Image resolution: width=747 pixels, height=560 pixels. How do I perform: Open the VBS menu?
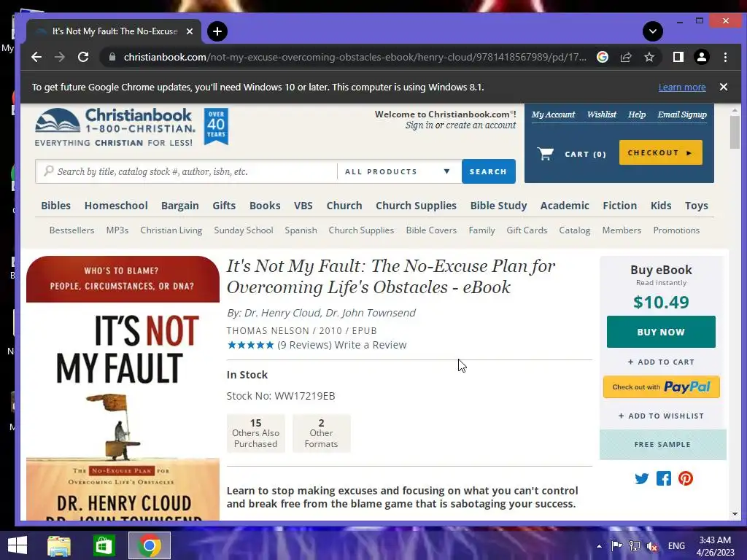pyautogui.click(x=303, y=206)
